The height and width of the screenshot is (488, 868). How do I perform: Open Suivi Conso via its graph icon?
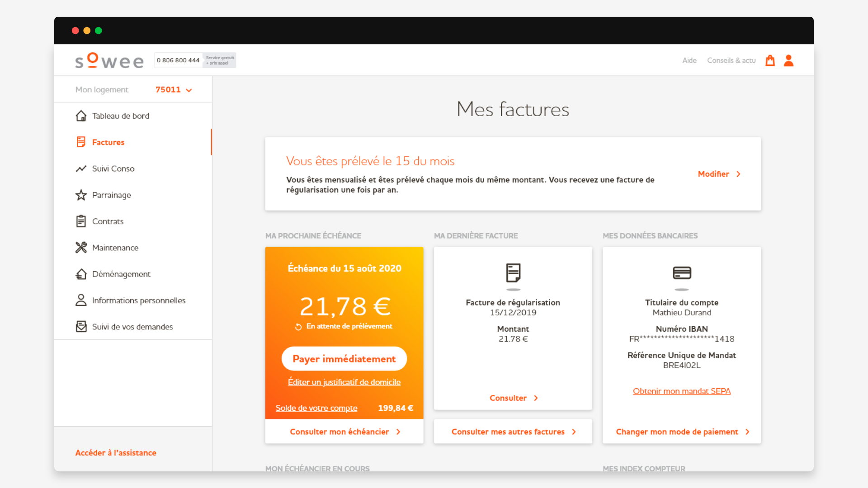[x=81, y=169]
